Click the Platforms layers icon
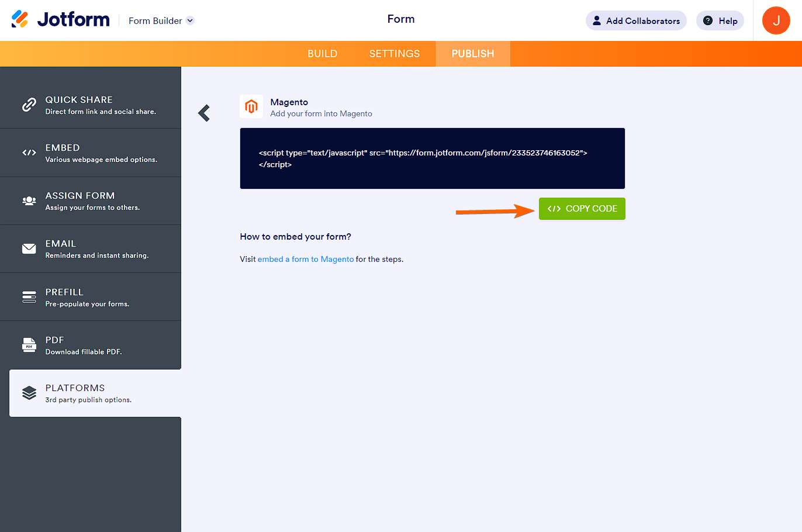This screenshot has width=802, height=532. click(29, 393)
